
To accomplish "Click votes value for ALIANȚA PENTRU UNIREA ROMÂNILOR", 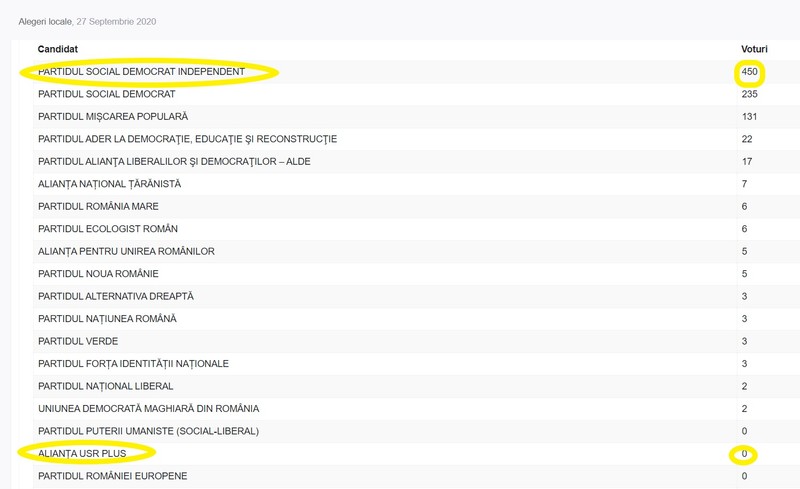I will tap(744, 251).
